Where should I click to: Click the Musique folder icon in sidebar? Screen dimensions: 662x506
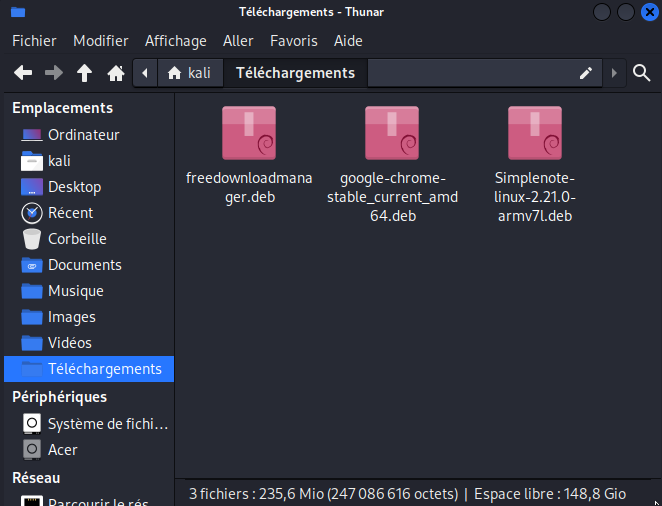click(32, 291)
